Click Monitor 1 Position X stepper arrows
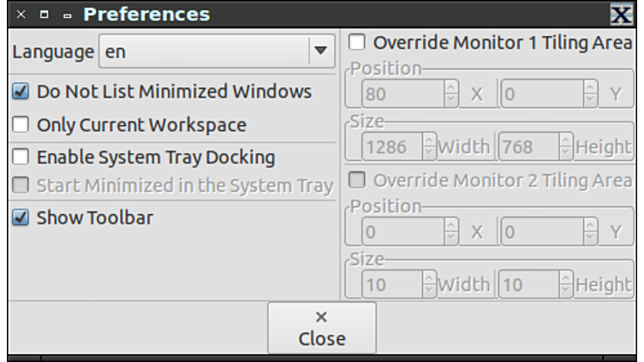This screenshot has height=362, width=644. pyautogui.click(x=451, y=94)
